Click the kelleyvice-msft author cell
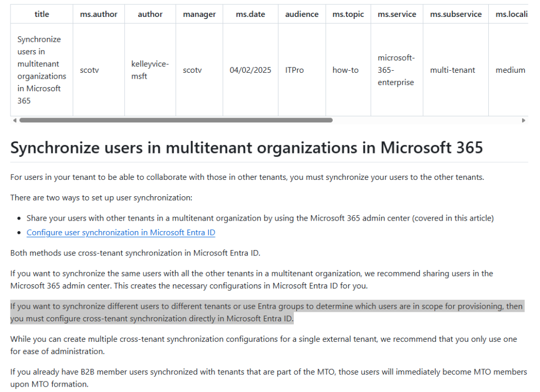 pyautogui.click(x=150, y=70)
